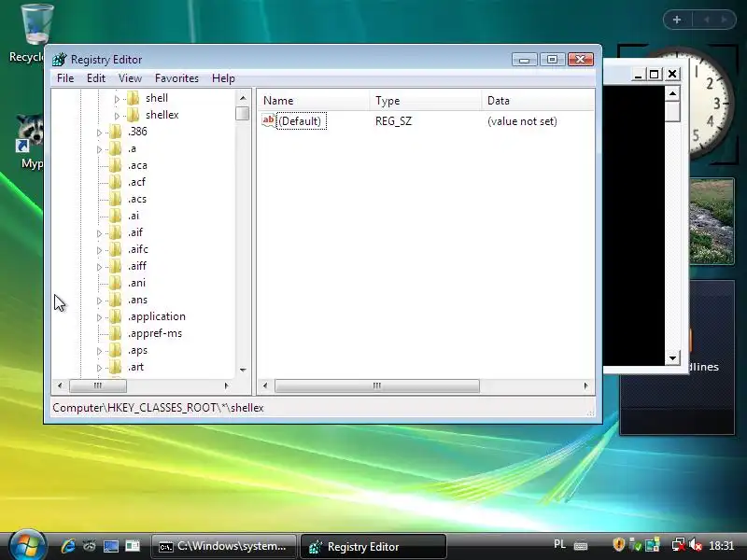Click tree pane scroll up arrow
This screenshot has height=560, width=747.
(243, 98)
